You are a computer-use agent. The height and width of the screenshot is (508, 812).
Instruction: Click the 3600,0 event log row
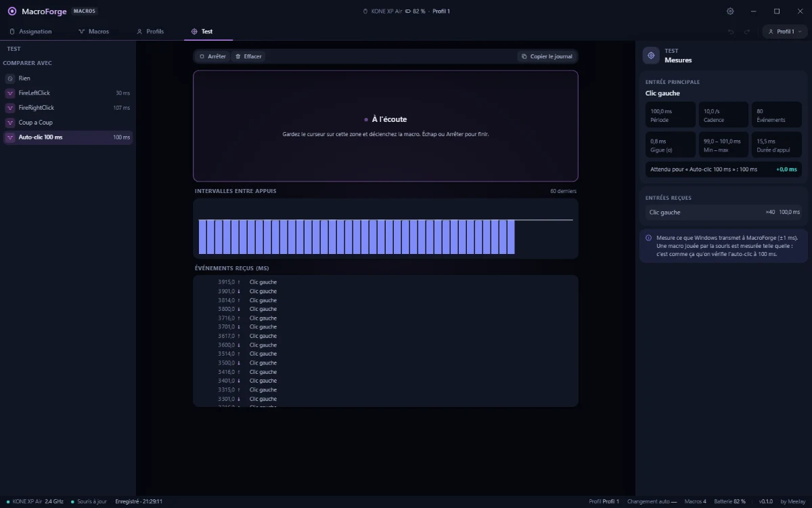(x=386, y=345)
